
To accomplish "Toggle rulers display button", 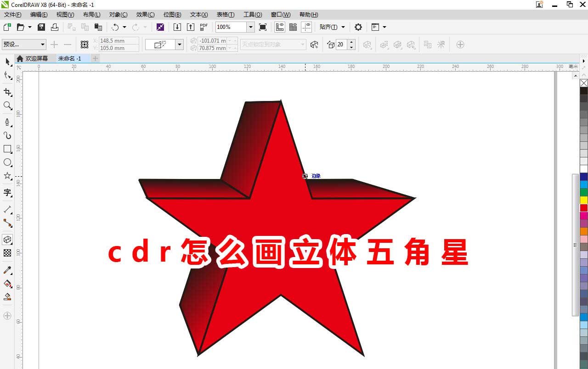I will click(279, 27).
